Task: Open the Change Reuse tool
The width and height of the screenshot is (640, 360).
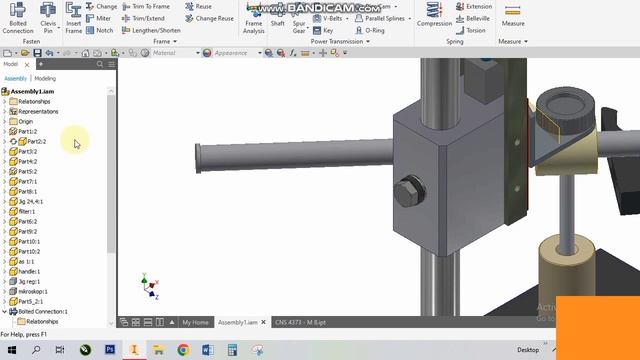Action: [x=209, y=18]
